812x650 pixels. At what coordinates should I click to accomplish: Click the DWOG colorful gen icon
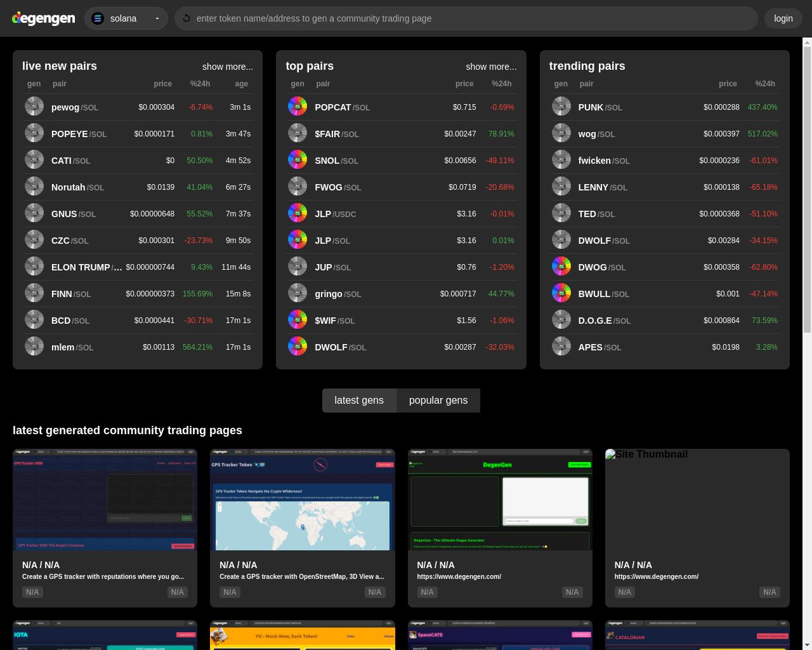point(561,266)
